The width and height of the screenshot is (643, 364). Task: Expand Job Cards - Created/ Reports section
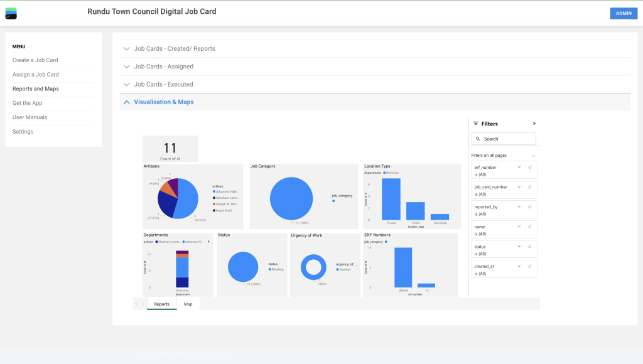tap(175, 49)
